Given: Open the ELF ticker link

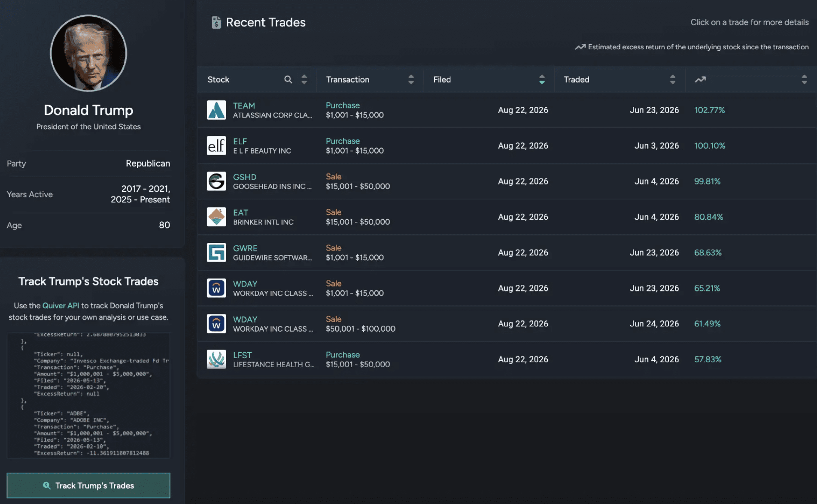Looking at the screenshot, I should (240, 141).
